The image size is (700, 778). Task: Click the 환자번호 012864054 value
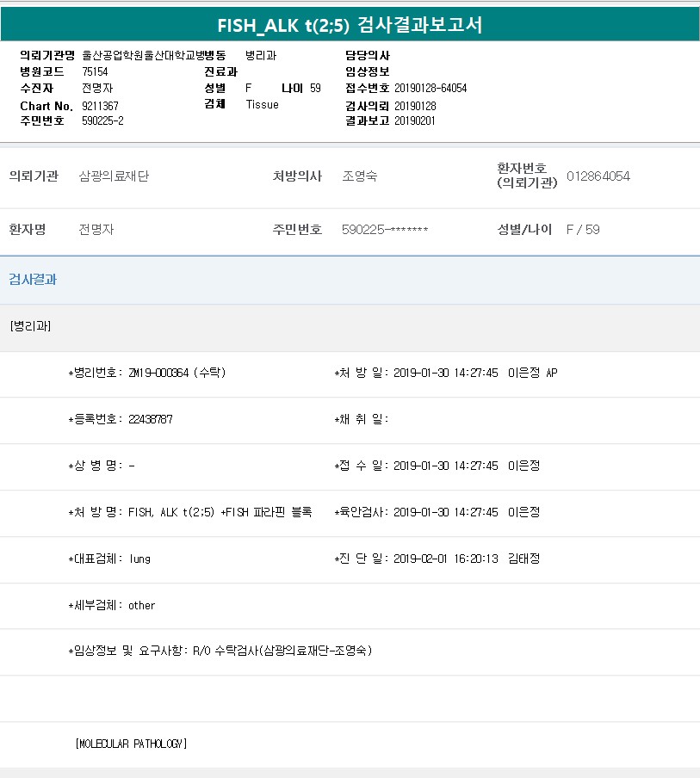[x=598, y=176]
